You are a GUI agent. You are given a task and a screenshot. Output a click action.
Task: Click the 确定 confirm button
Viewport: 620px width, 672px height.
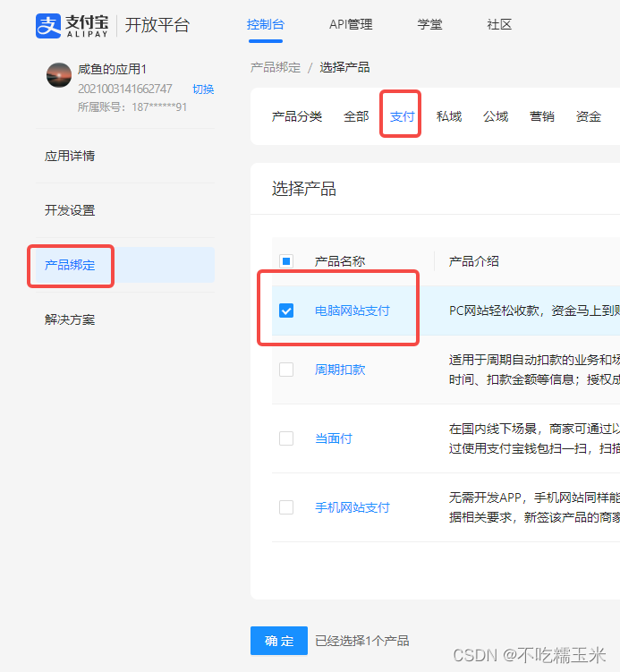point(279,641)
